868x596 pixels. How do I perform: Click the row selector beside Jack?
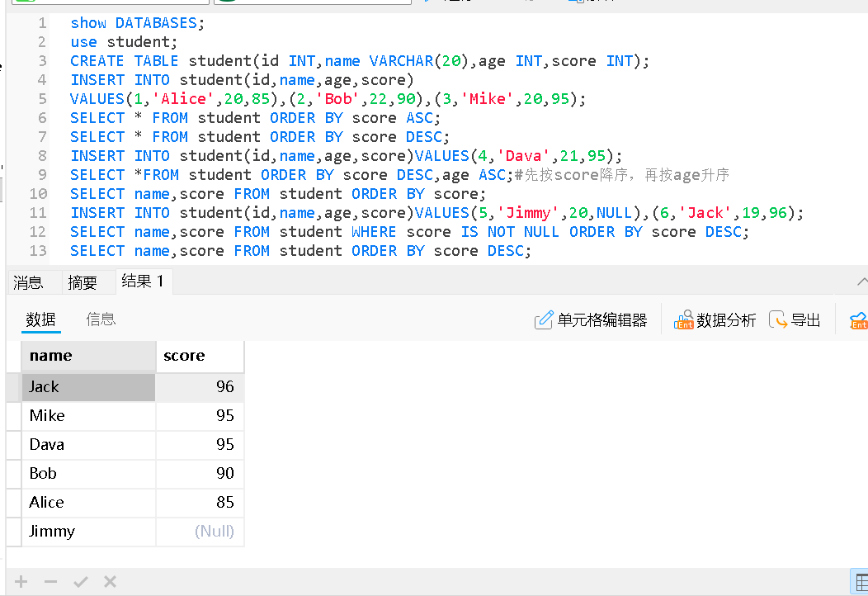point(14,386)
